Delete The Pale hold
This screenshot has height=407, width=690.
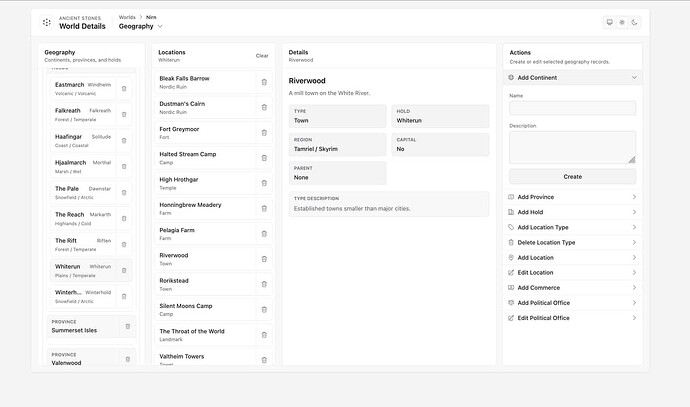[x=124, y=192]
